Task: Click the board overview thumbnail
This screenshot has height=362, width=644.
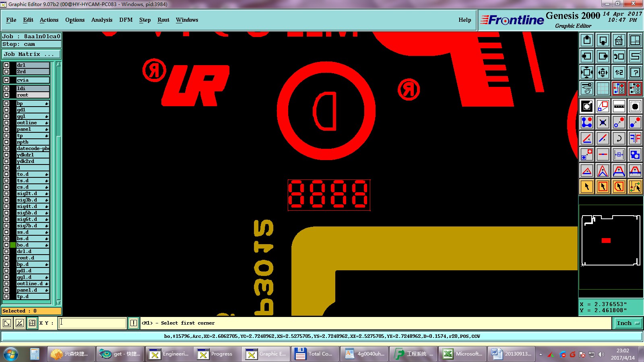Action: coord(611,241)
